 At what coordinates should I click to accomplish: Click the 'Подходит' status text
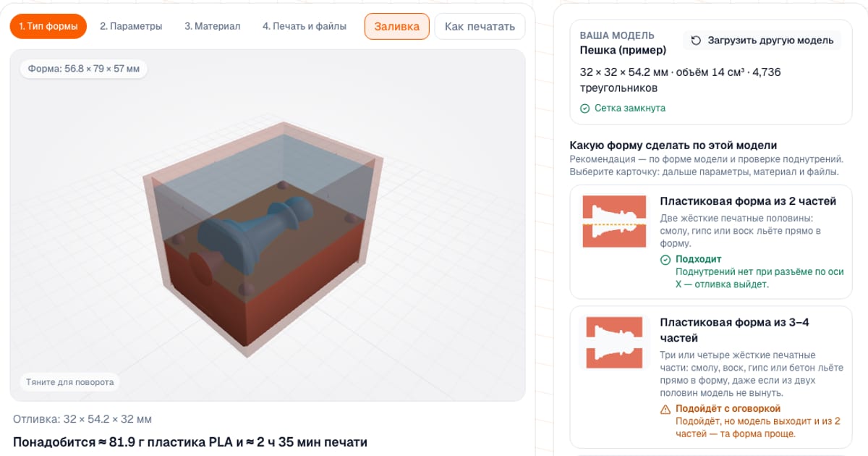[x=699, y=259]
